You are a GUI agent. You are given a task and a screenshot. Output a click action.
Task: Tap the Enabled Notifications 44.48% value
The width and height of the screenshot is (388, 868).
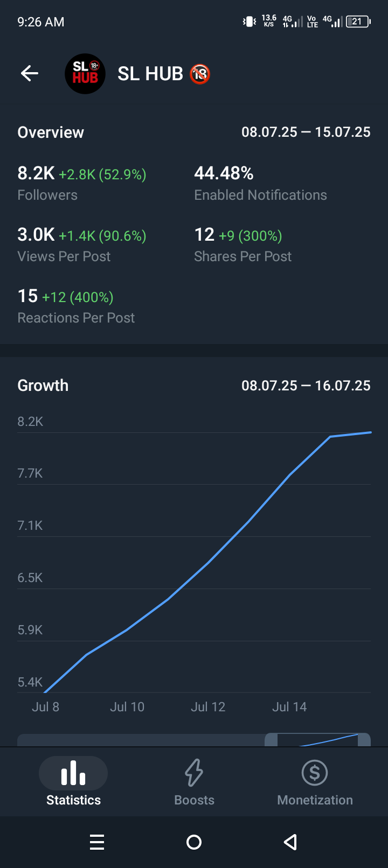224,173
